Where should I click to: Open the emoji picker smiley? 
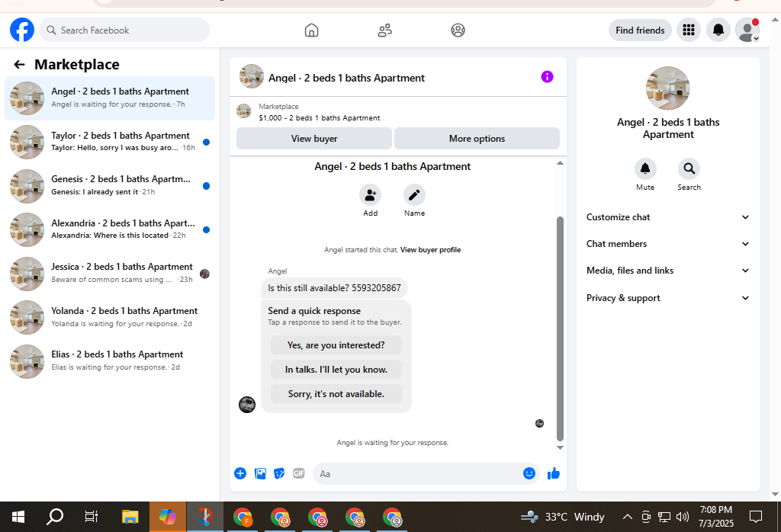[529, 473]
